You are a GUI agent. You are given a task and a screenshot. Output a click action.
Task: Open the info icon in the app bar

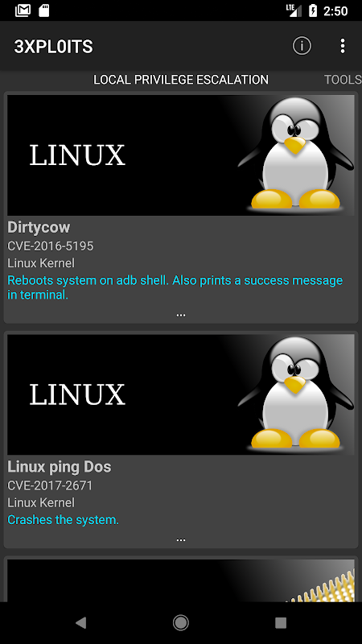tap(302, 46)
